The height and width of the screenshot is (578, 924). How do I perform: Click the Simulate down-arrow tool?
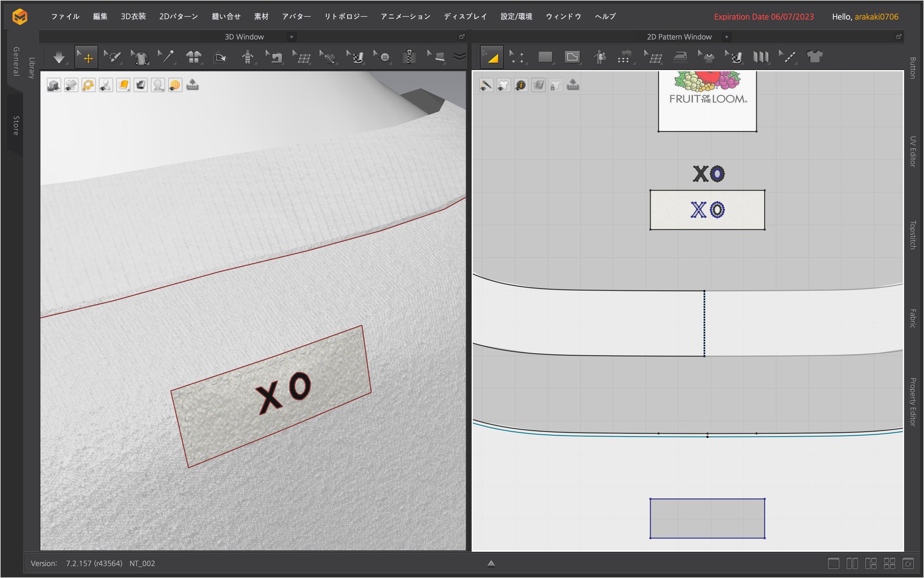[59, 57]
